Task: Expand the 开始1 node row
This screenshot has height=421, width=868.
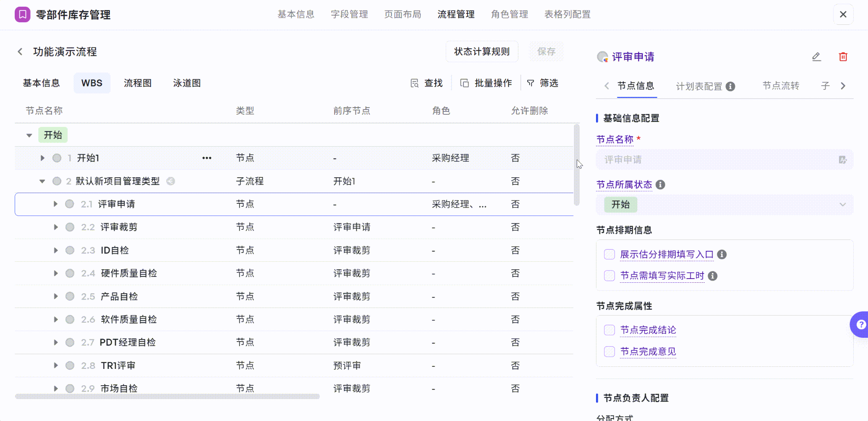Action: [42, 158]
